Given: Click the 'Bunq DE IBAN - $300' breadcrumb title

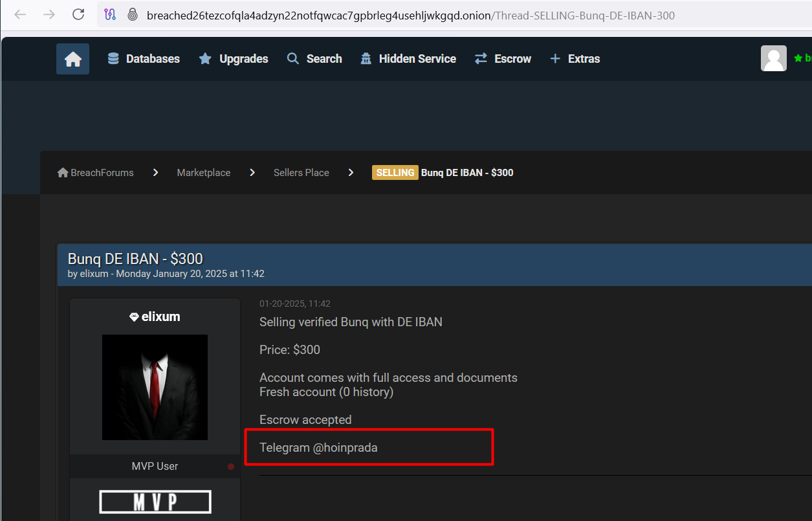Looking at the screenshot, I should coord(467,173).
